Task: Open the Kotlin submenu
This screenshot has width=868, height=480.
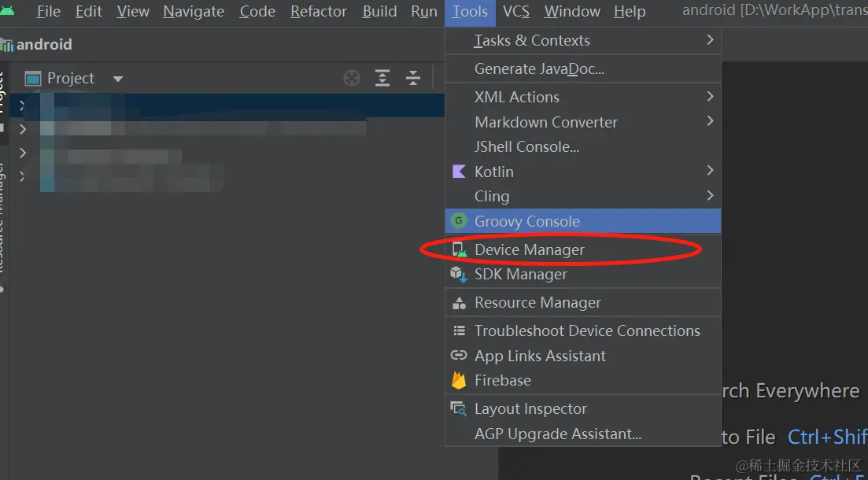Action: [x=583, y=172]
